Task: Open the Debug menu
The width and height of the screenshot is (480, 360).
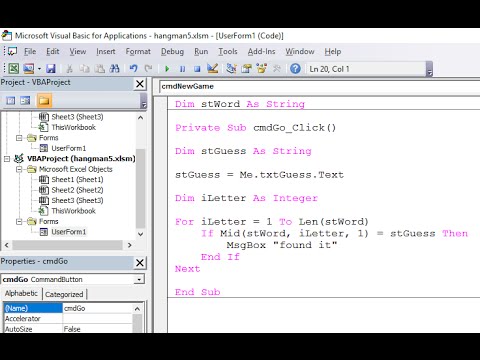Action: click(172, 52)
